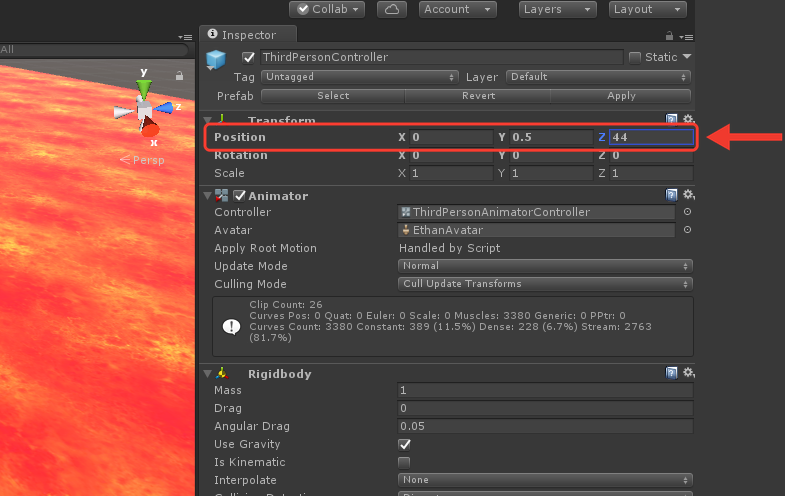Open the Layers dropdown
The image size is (785, 496).
tap(557, 9)
